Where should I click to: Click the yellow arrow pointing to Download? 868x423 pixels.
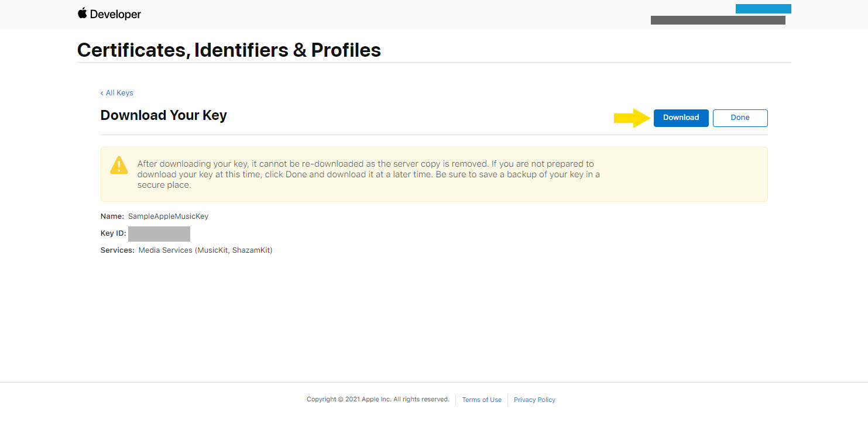(632, 118)
